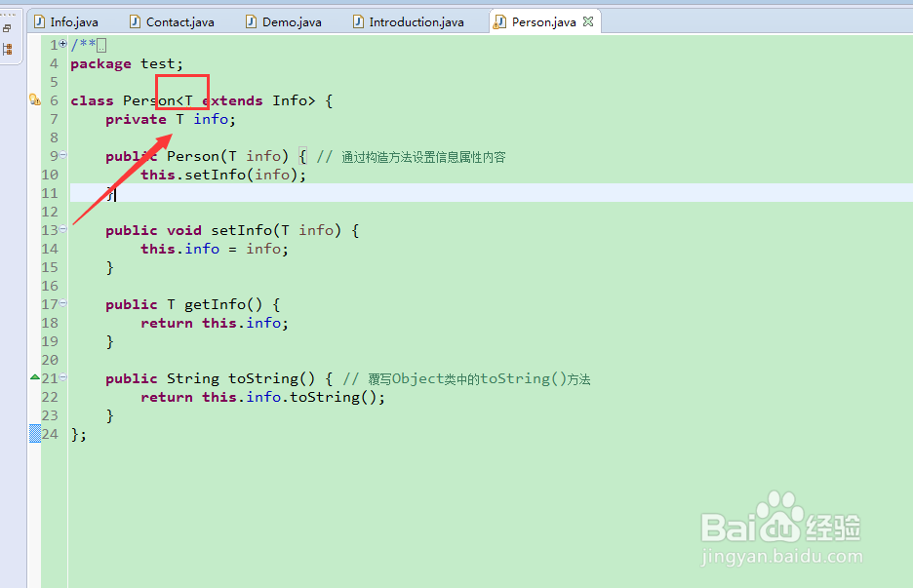Click 'test;' on the package line
Screen dimensions: 913x588
point(162,64)
